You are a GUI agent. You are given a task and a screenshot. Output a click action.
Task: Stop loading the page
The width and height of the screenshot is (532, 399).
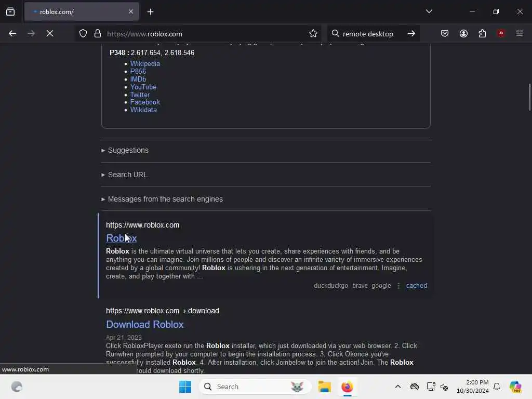(50, 33)
